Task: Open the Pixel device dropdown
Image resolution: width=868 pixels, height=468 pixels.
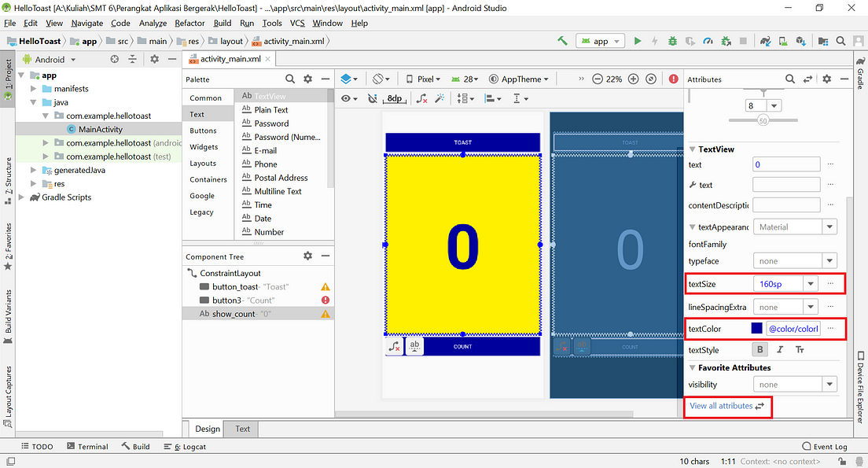Action: 423,79
